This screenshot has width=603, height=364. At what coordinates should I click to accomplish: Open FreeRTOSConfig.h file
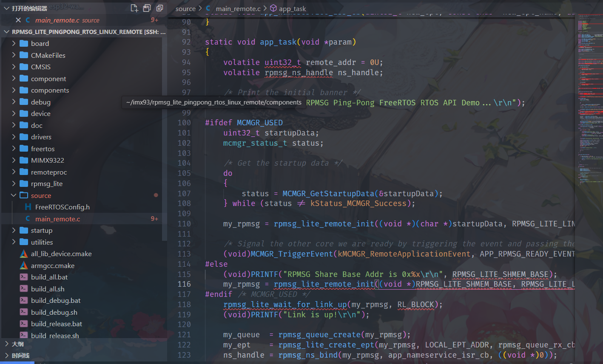pyautogui.click(x=62, y=207)
